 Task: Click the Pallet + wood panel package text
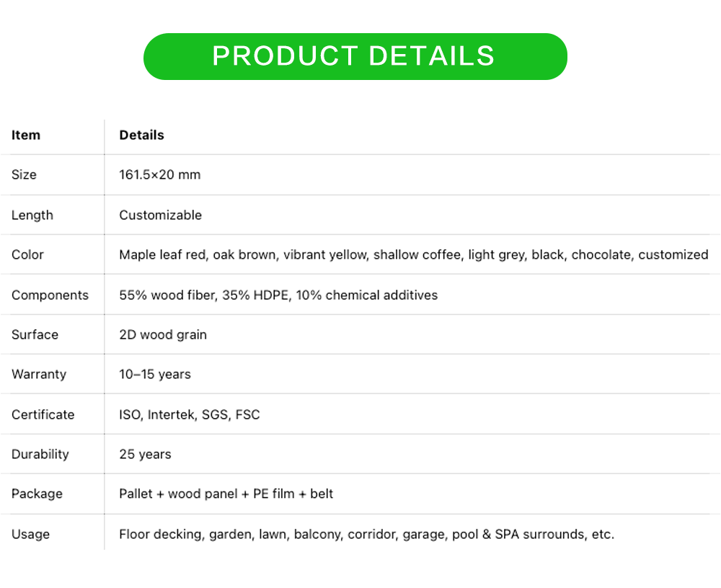[226, 494]
